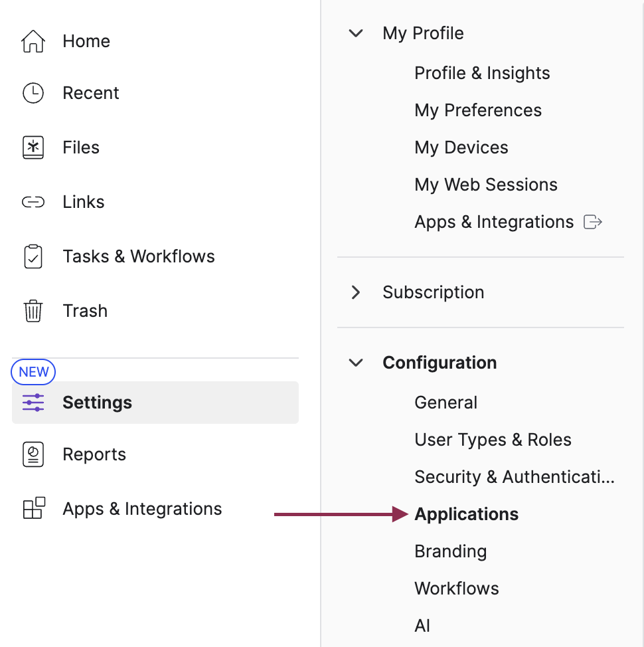The image size is (644, 647).
Task: Click the Apps & Integrations squares icon
Action: pos(34,509)
